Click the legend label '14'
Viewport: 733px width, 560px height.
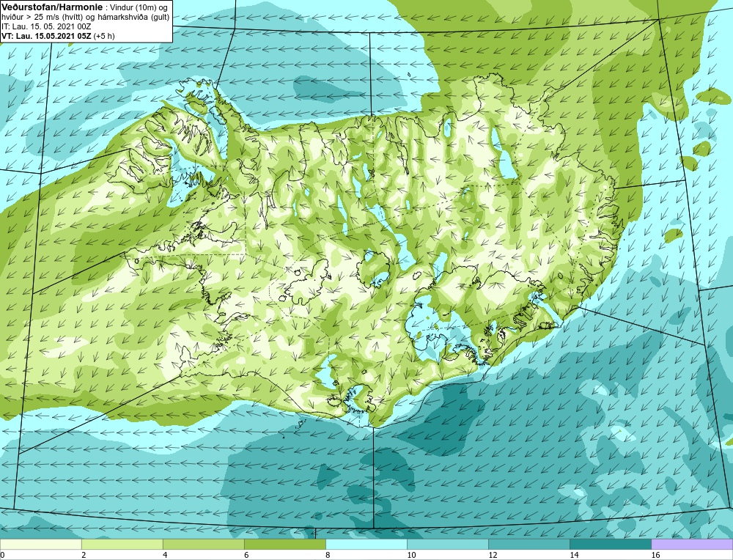pyautogui.click(x=574, y=555)
